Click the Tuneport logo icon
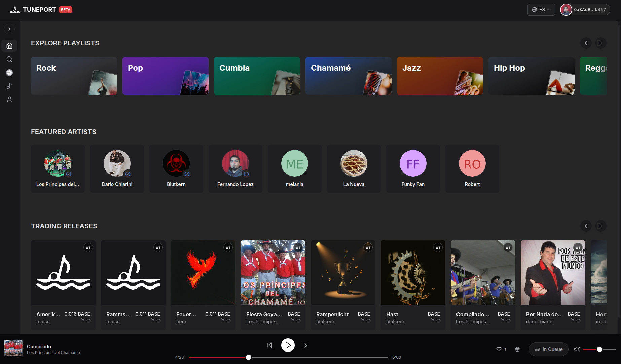The width and height of the screenshot is (621, 364). [x=14, y=10]
